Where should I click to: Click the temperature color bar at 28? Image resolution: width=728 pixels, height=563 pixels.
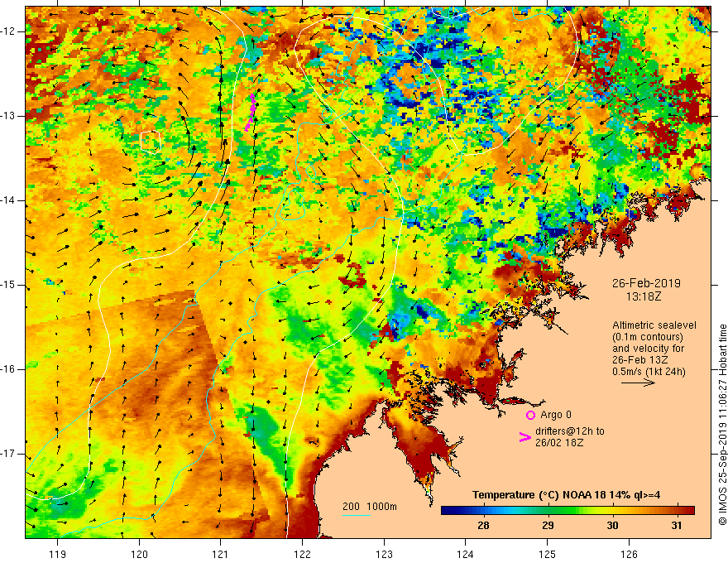point(483,510)
